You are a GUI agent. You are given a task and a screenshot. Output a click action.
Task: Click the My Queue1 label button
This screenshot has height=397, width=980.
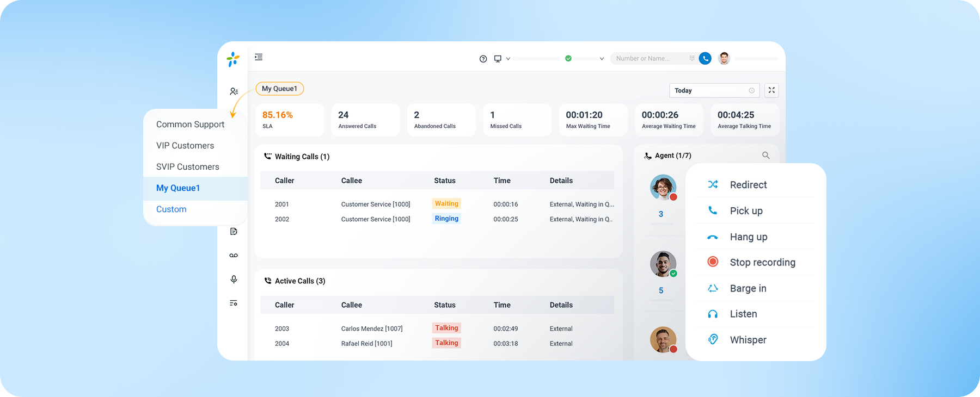(x=279, y=89)
